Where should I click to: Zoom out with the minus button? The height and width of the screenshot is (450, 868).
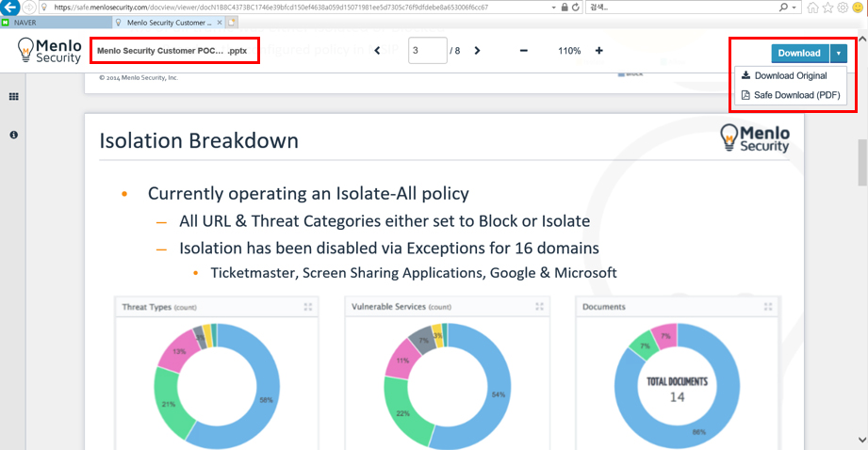[524, 51]
